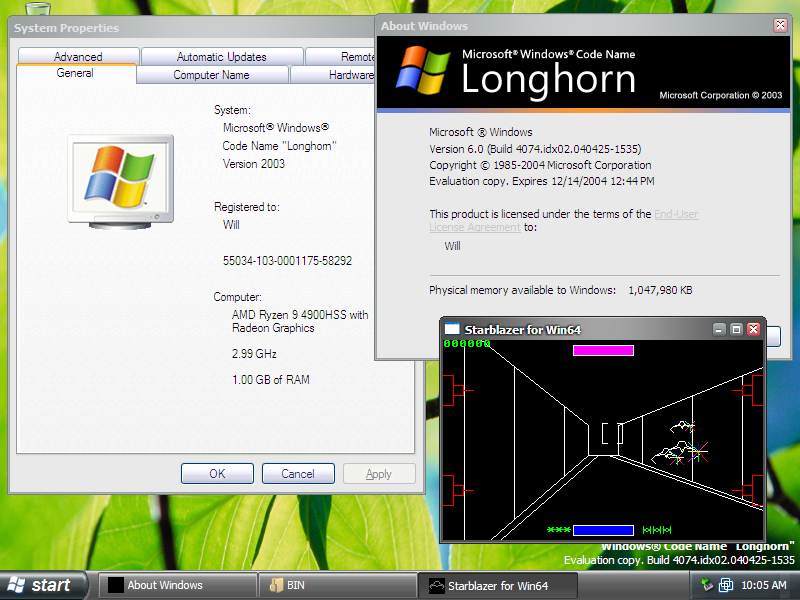Image resolution: width=800 pixels, height=600 pixels.
Task: Switch to the Advanced tab
Action: pyautogui.click(x=78, y=57)
